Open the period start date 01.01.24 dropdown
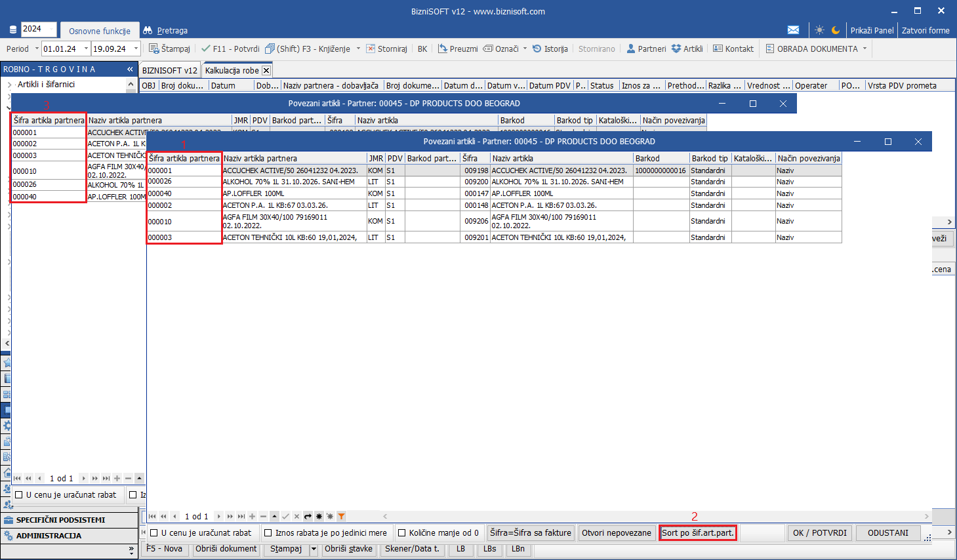This screenshot has height=560, width=957. 86,49
